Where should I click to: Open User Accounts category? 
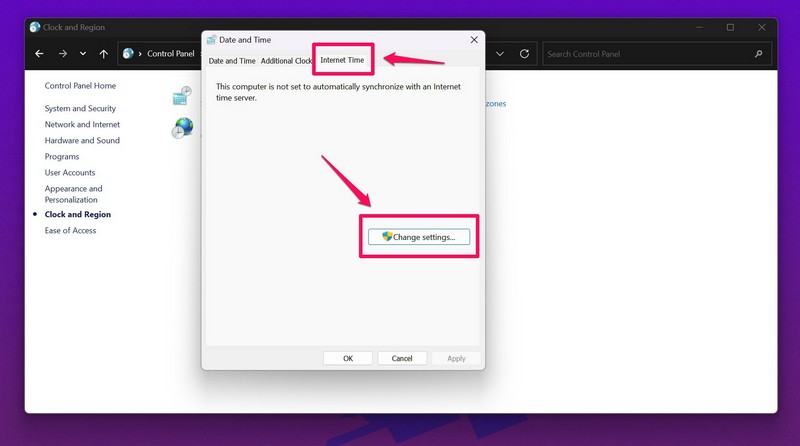(70, 172)
